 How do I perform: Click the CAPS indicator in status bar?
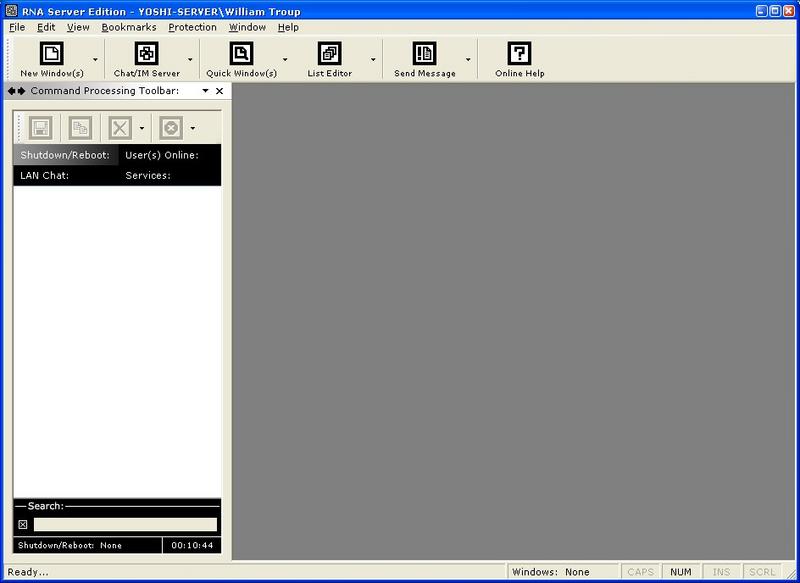pyautogui.click(x=640, y=572)
